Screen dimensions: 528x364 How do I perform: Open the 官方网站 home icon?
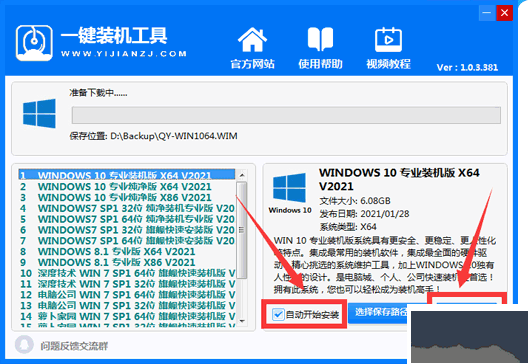[x=252, y=40]
